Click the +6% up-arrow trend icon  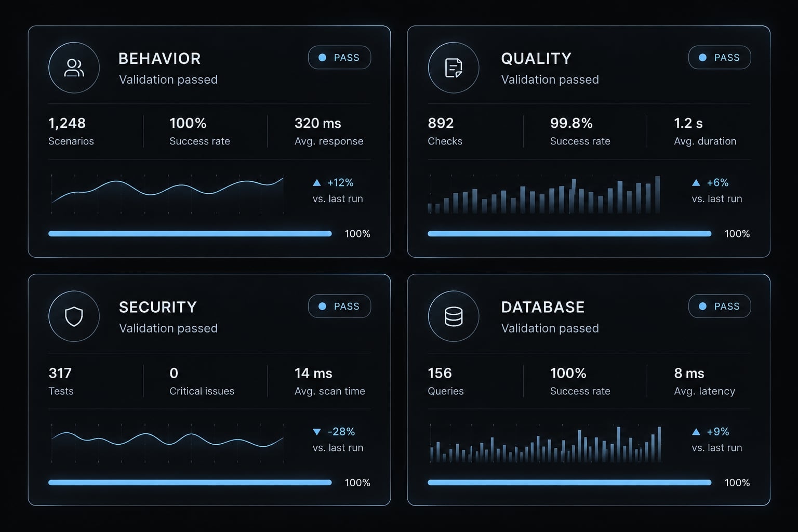(696, 182)
